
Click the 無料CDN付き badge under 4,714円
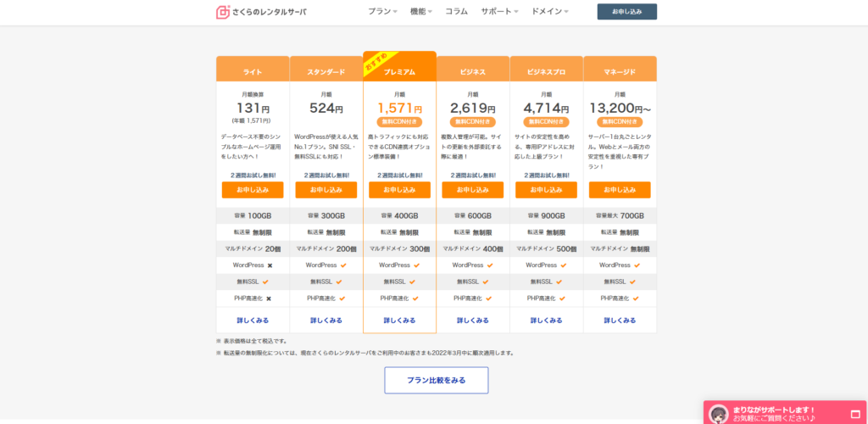coord(547,122)
